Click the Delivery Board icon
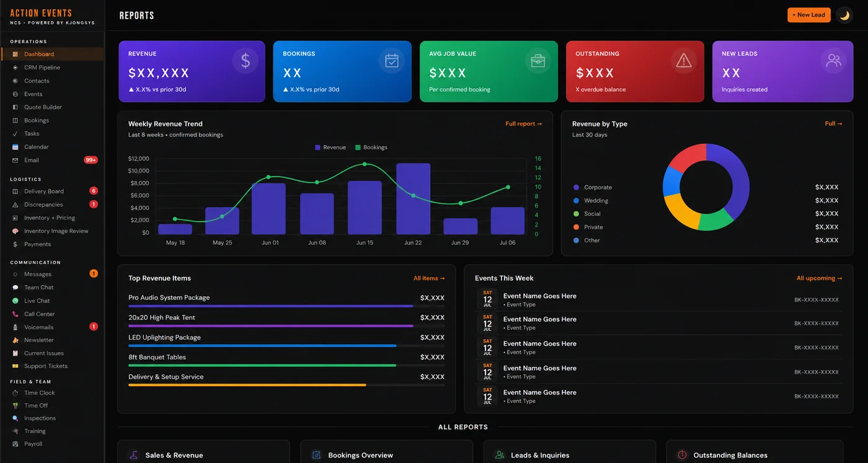Viewport: 868px width, 463px height. [x=15, y=192]
